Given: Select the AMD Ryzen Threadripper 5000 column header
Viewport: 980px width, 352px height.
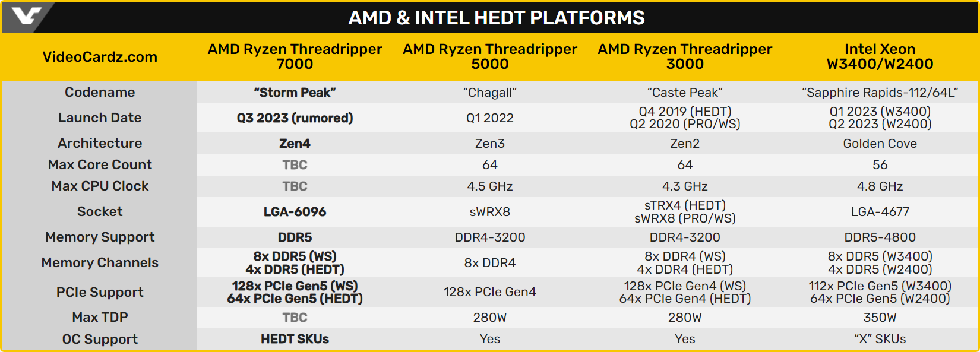Looking at the screenshot, I should [489, 56].
